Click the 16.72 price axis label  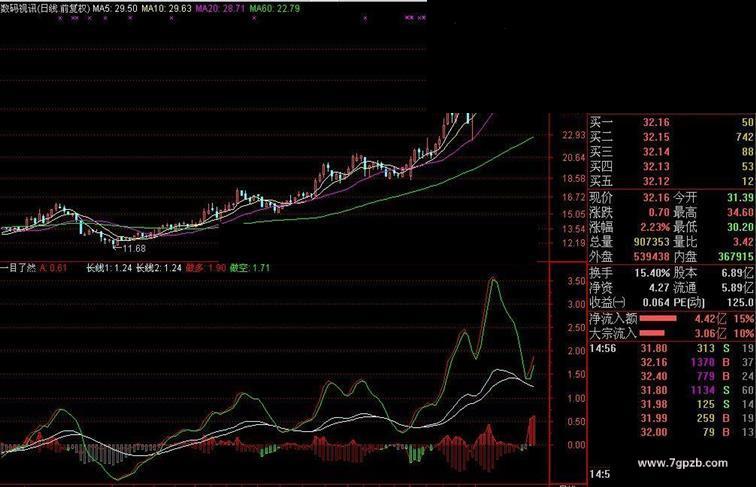click(573, 197)
